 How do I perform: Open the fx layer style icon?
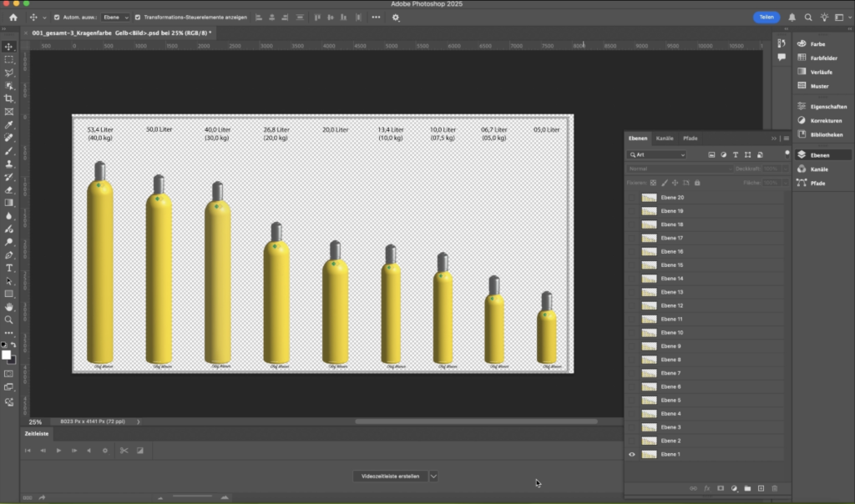click(706, 488)
